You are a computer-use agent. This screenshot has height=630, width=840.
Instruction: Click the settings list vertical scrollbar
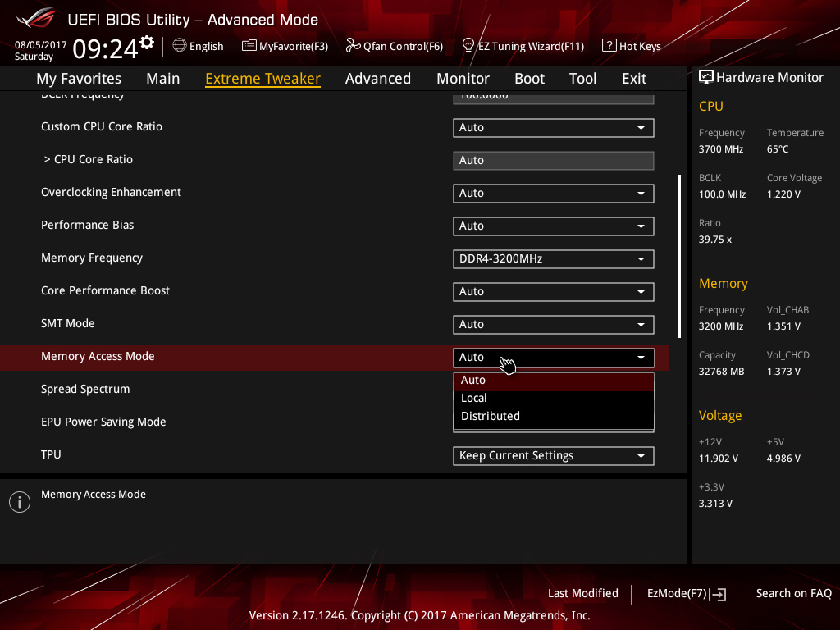pos(680,256)
